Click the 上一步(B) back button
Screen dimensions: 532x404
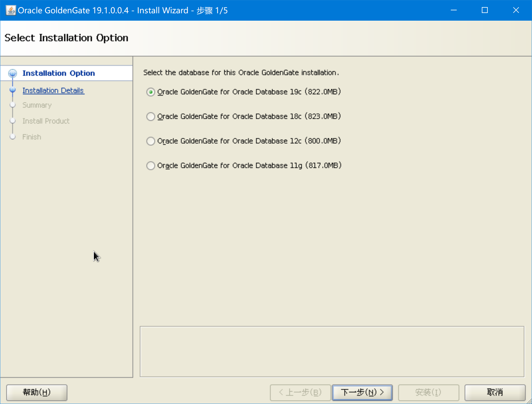[x=300, y=392]
